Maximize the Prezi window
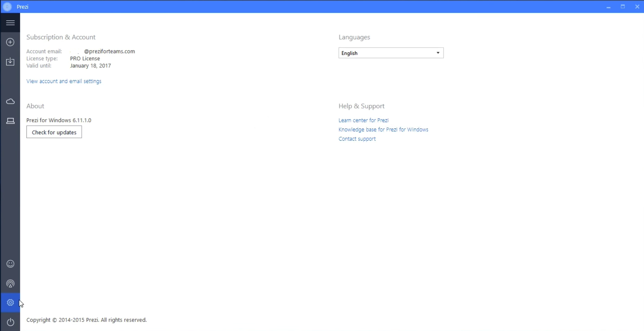 (623, 7)
